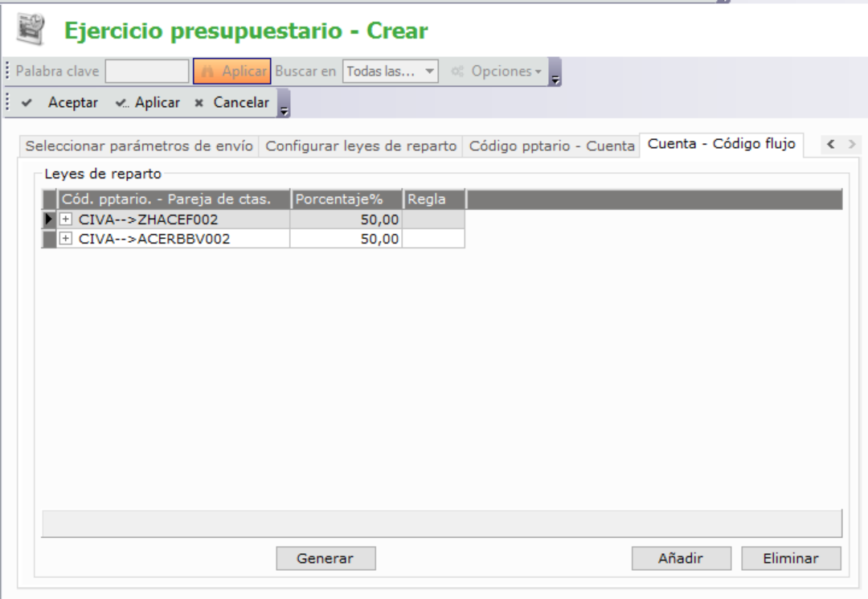
Task: Select the Regla cell for CIVA-->ACERBBV002
Action: 433,239
